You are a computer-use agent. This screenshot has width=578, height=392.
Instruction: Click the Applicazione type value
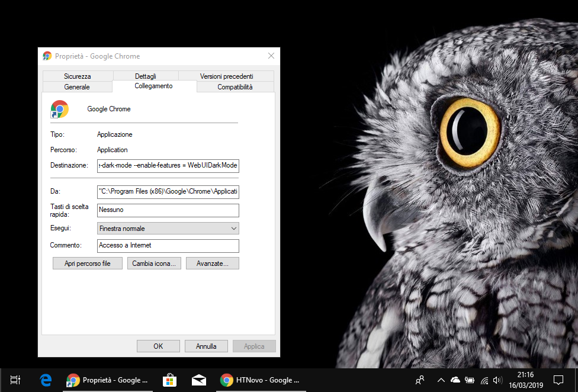(115, 134)
